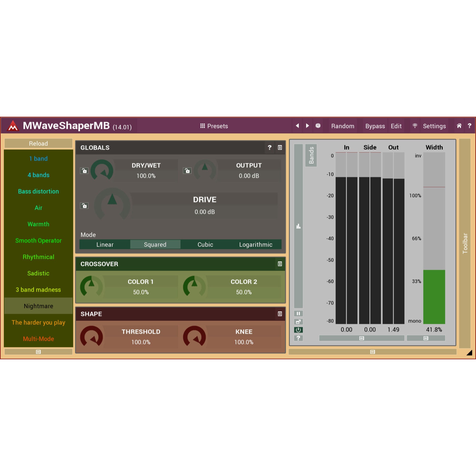Viewport: 476px width, 476px height.
Task: Collapse the Width meter handle
Action: pyautogui.click(x=426, y=338)
